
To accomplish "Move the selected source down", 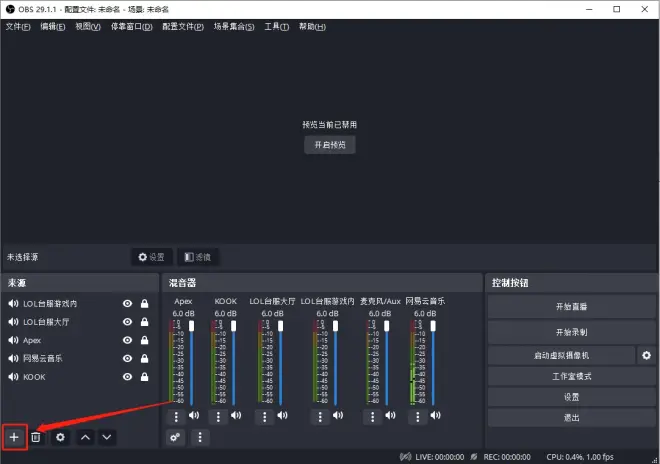I will (107, 437).
